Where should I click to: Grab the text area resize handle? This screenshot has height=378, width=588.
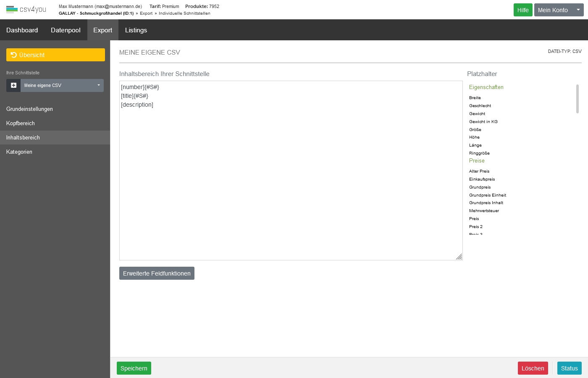click(459, 257)
